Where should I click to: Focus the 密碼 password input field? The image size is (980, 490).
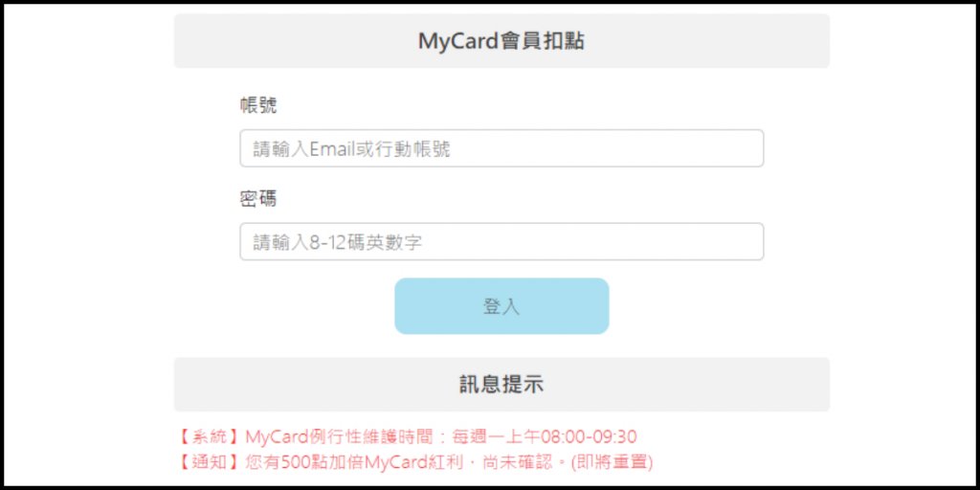coord(501,241)
